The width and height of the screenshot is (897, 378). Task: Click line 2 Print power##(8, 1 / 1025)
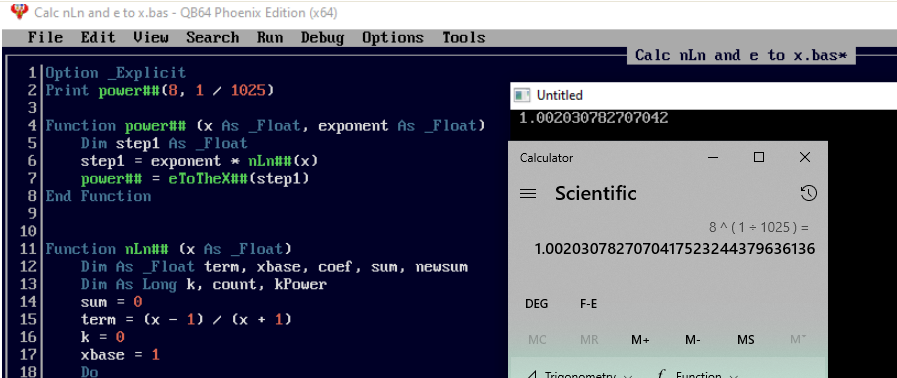(160, 90)
